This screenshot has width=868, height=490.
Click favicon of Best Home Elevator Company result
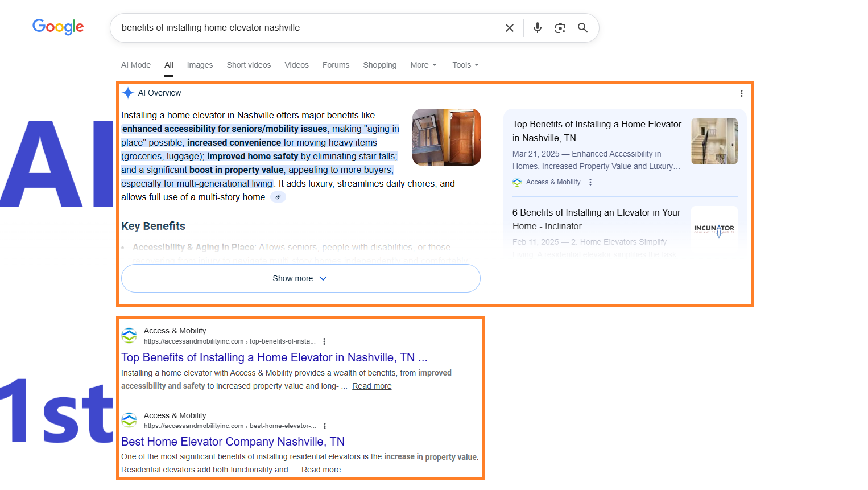pos(129,421)
